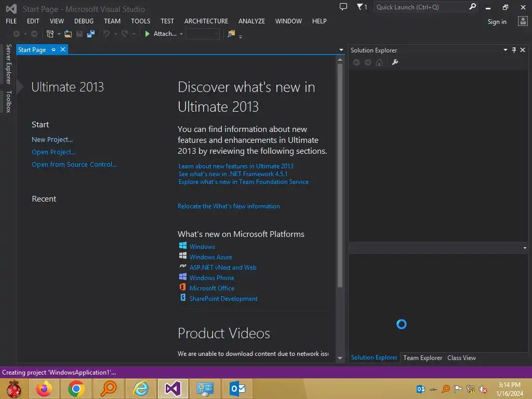Viewport: 532px width, 399px height.
Task: Click the Solution Explorer Forward icon
Action: point(368,62)
